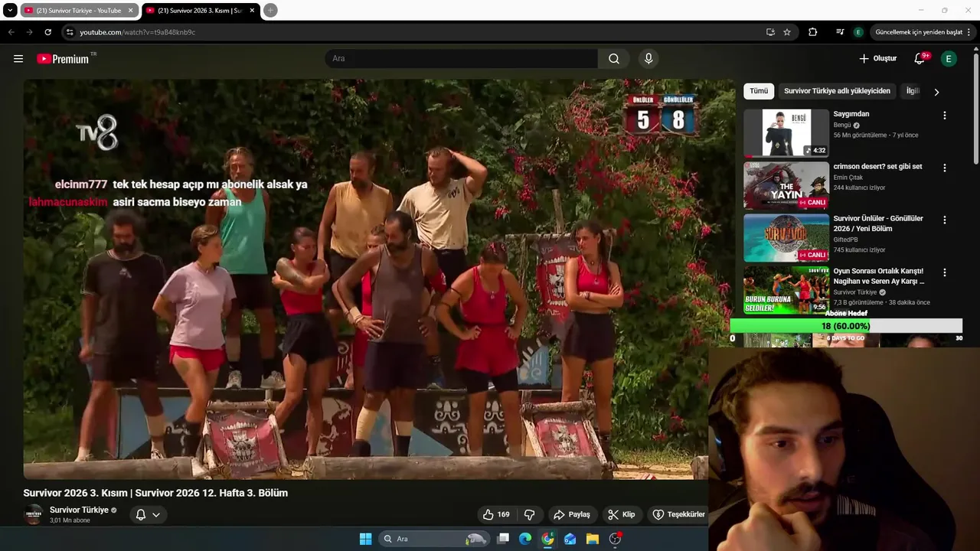
Task: Reload the YouTube page
Action: 47,32
